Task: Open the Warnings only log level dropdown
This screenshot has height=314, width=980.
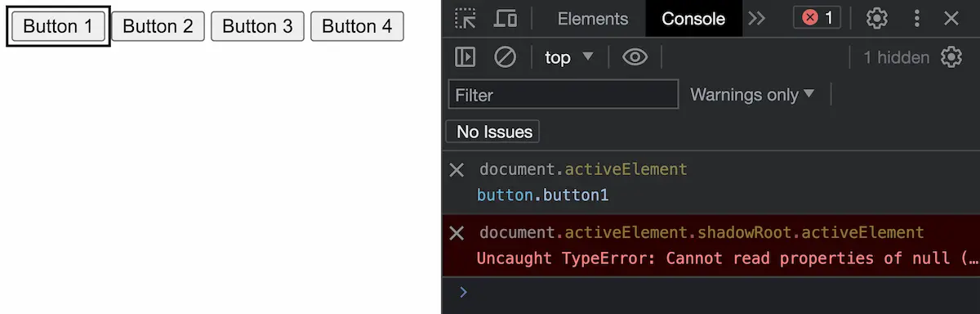Action: coord(752,95)
